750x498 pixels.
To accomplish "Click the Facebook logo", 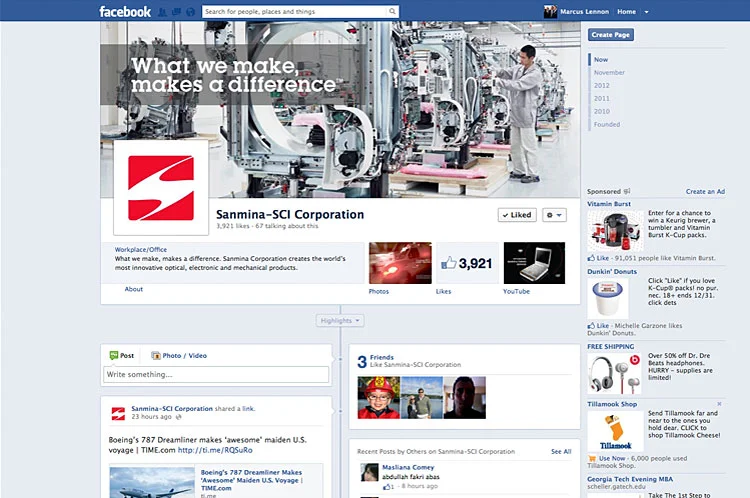I will pyautogui.click(x=125, y=11).
